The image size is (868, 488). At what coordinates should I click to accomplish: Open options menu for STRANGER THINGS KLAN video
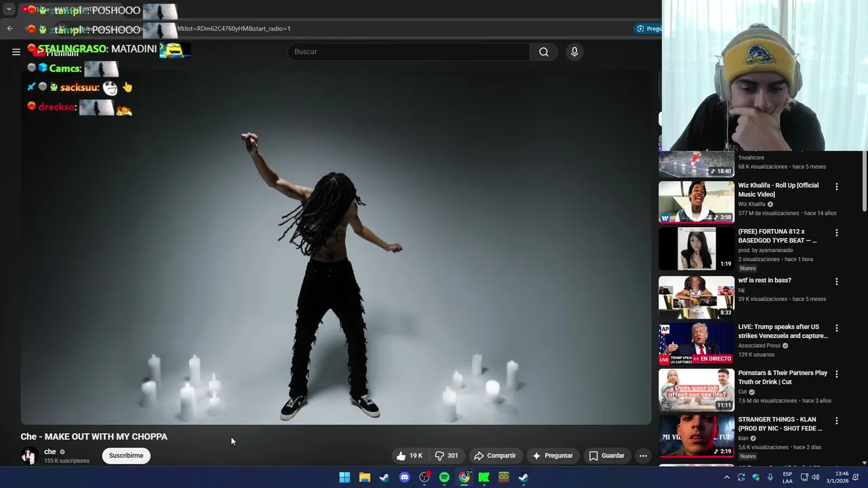point(836,420)
